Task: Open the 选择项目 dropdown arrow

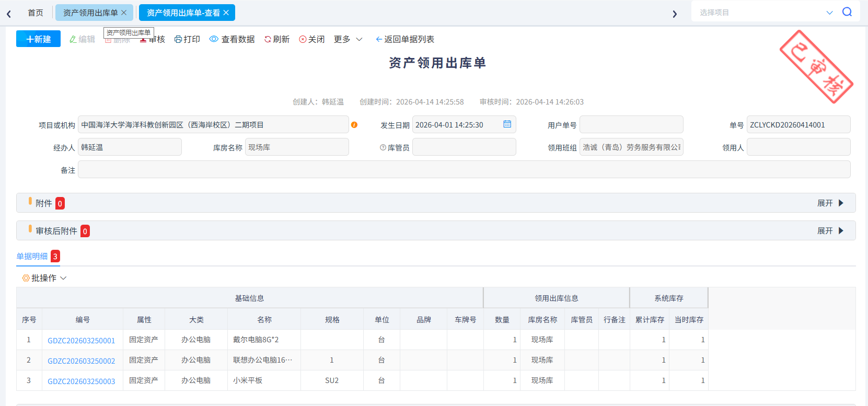Action: pyautogui.click(x=829, y=13)
